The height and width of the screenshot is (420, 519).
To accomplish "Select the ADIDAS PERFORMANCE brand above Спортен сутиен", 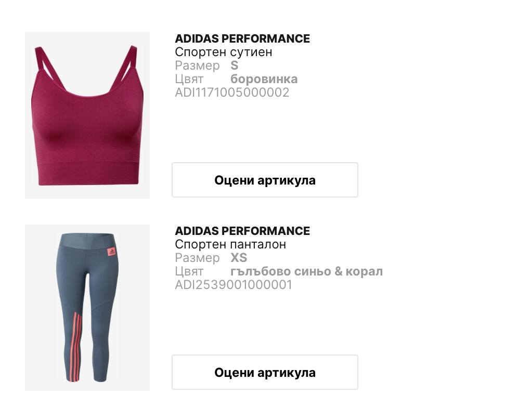I will [x=242, y=38].
